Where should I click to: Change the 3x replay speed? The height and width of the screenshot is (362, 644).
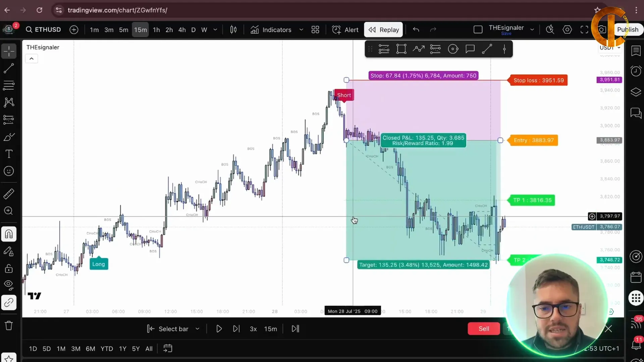pyautogui.click(x=253, y=329)
